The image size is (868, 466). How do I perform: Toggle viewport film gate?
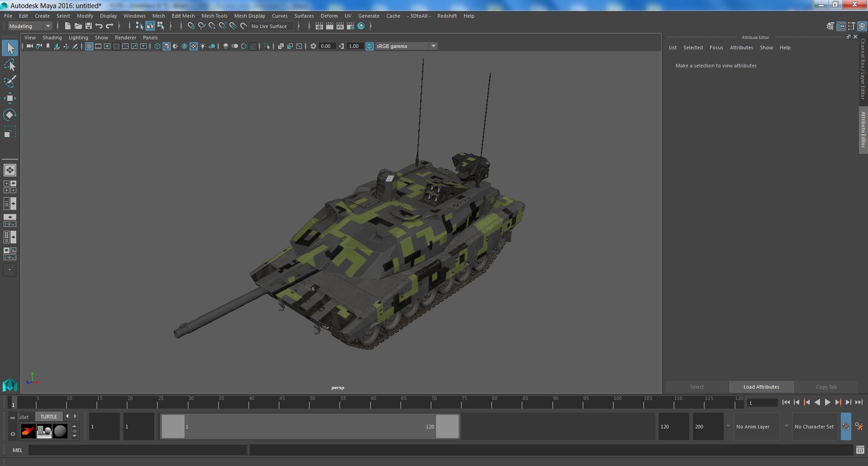pos(98,46)
